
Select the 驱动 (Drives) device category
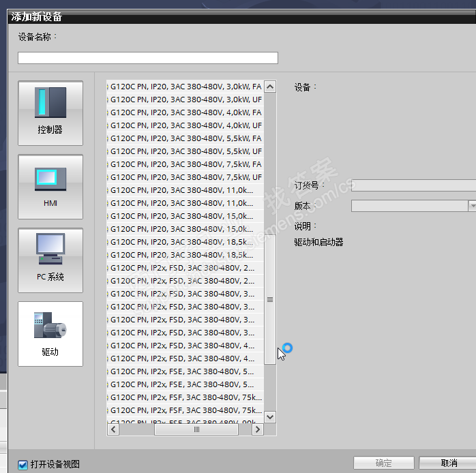[x=50, y=334]
